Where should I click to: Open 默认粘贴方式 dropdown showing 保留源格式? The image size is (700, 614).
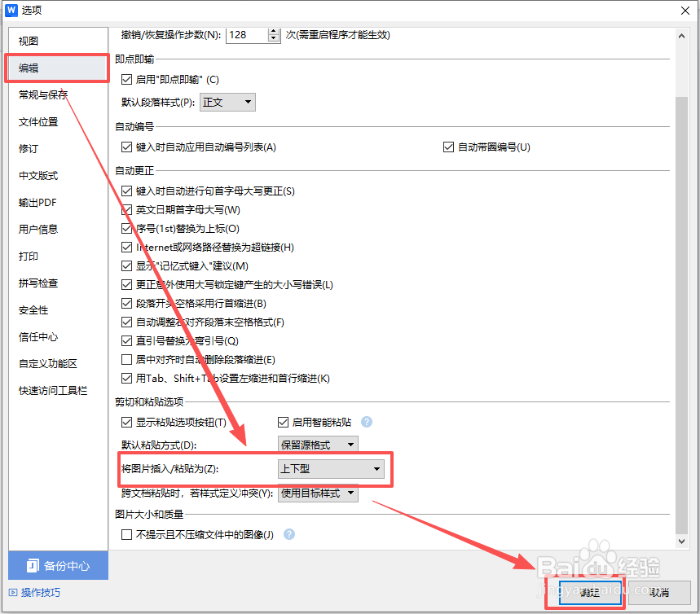tap(318, 444)
